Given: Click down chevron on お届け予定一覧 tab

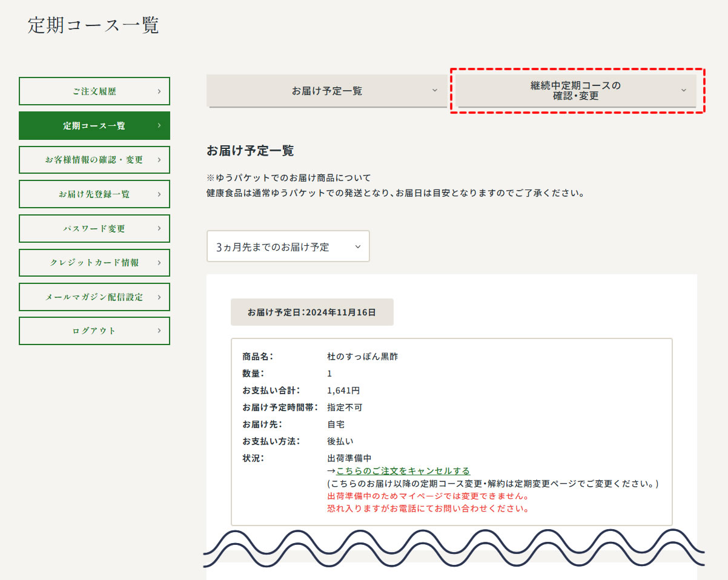Looking at the screenshot, I should [x=434, y=90].
